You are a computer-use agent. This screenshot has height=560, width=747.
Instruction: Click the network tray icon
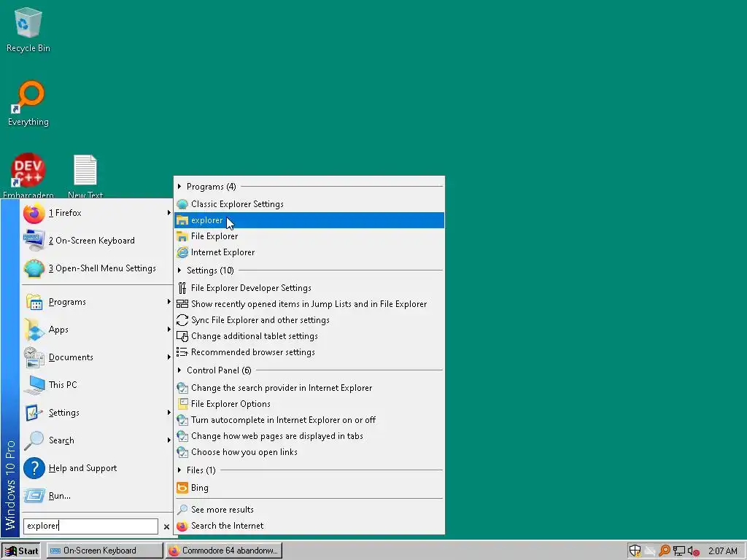pos(679,551)
